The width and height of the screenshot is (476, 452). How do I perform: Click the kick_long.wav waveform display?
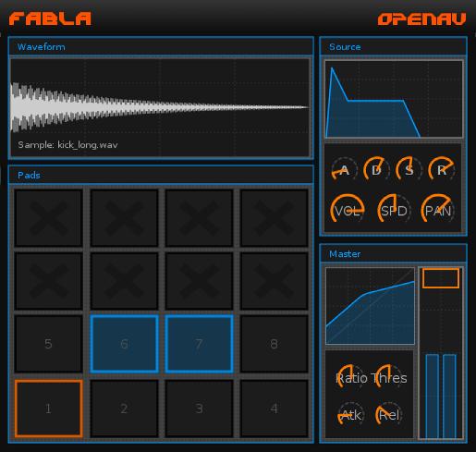160,107
